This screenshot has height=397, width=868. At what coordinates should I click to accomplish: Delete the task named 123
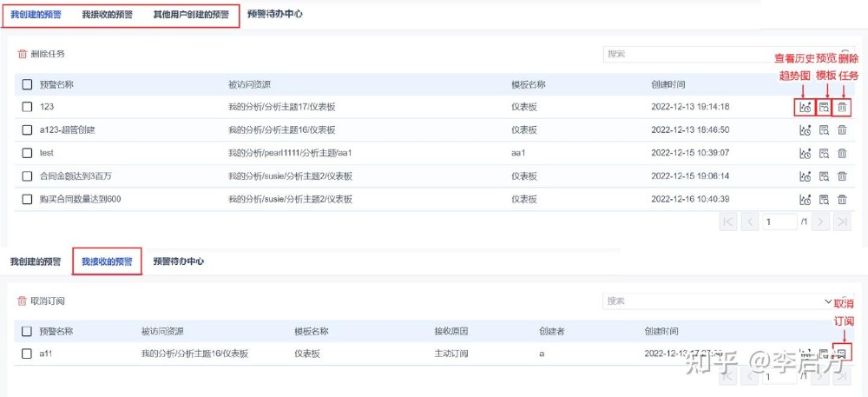click(x=841, y=107)
